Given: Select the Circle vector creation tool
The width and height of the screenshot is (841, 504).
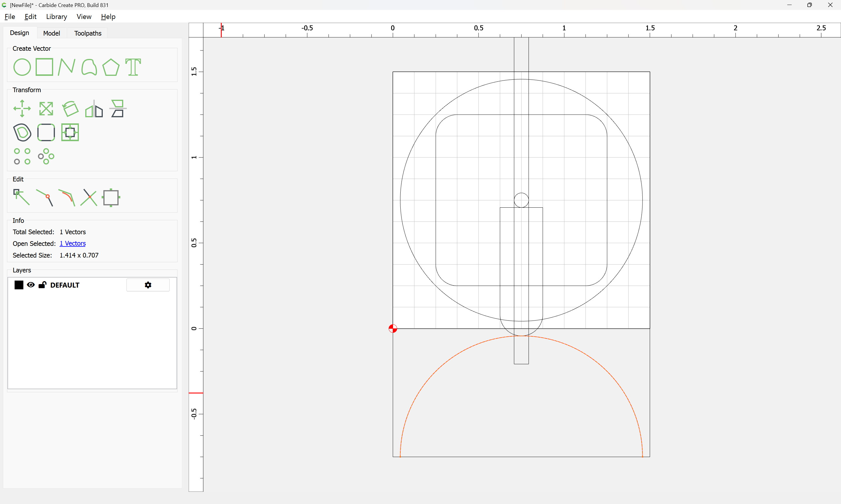Looking at the screenshot, I should (22, 67).
